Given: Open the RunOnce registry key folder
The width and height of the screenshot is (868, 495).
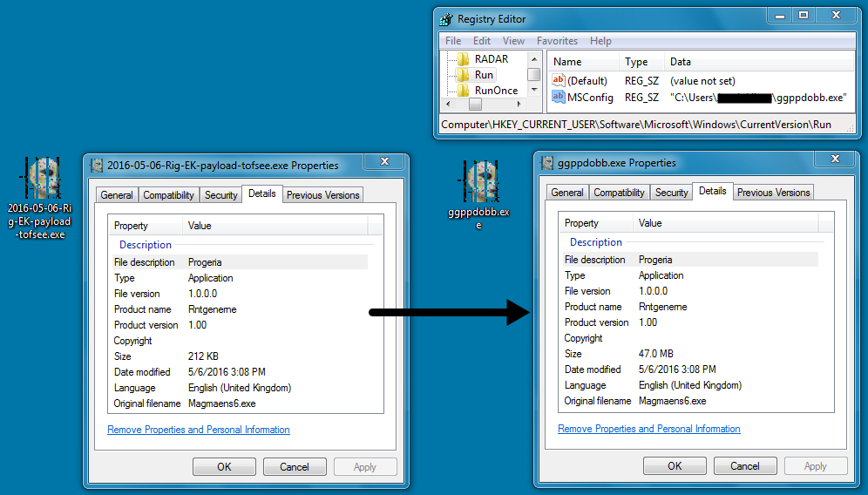Looking at the screenshot, I should click(x=495, y=91).
